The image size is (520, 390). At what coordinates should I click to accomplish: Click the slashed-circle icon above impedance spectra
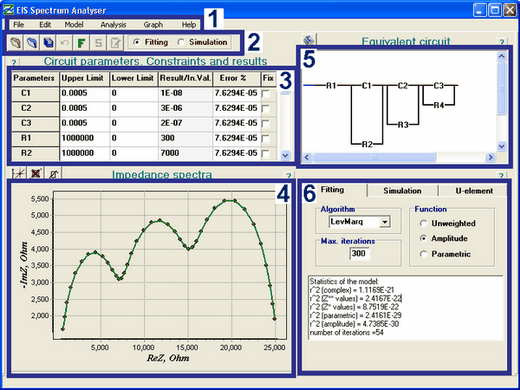click(x=53, y=173)
